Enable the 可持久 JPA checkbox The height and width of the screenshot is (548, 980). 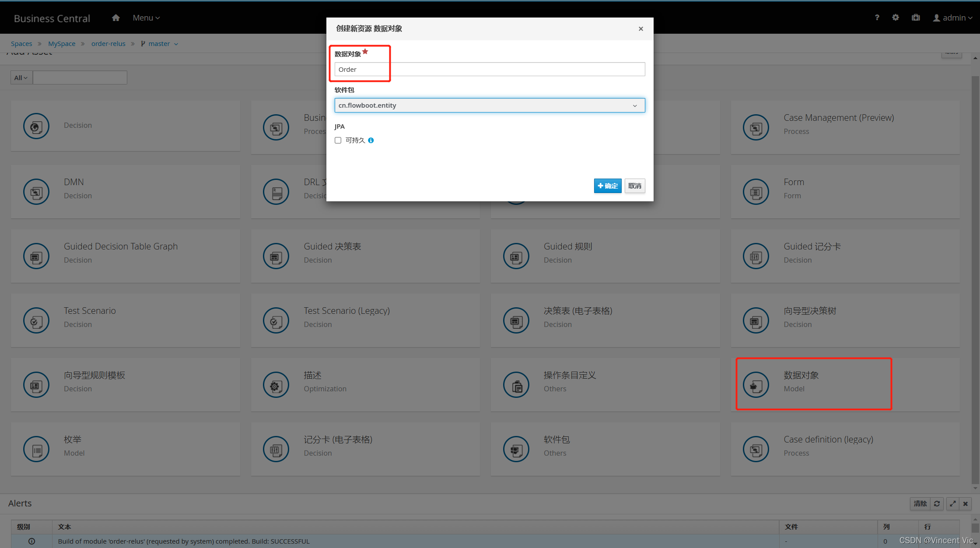[x=338, y=141]
